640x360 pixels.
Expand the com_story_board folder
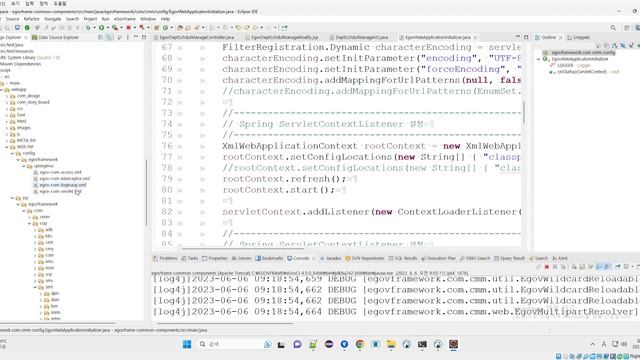click(7, 102)
